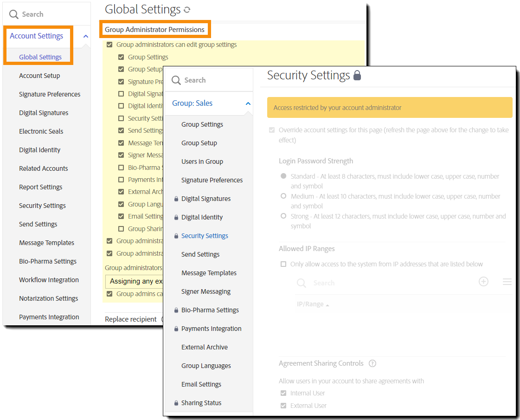This screenshot has height=420, width=520.
Task: Click the help icon next to Agreement Sharing Controls
Action: click(372, 363)
